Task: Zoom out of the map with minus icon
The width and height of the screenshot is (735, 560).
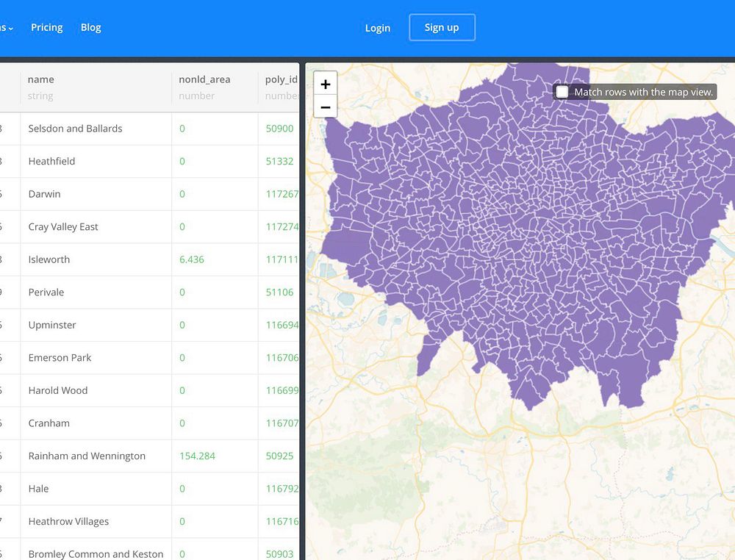Action: point(326,107)
